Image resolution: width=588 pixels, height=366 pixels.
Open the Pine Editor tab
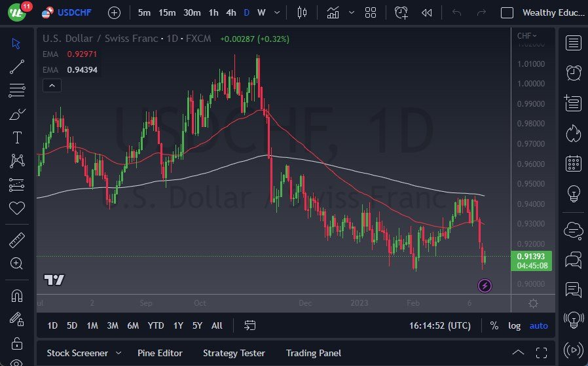tap(160, 353)
